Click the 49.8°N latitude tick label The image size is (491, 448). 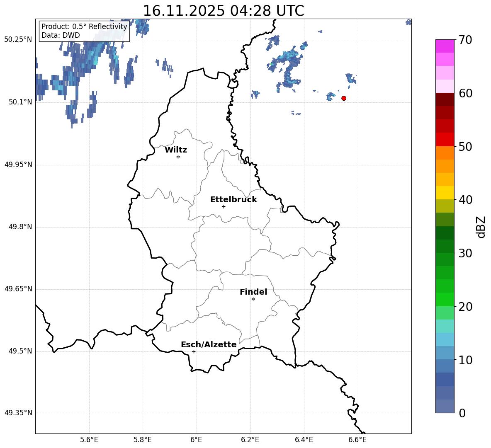tap(18, 227)
